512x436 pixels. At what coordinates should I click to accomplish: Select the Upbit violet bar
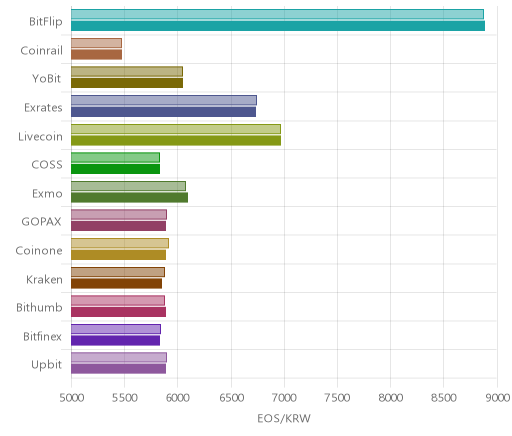118,369
